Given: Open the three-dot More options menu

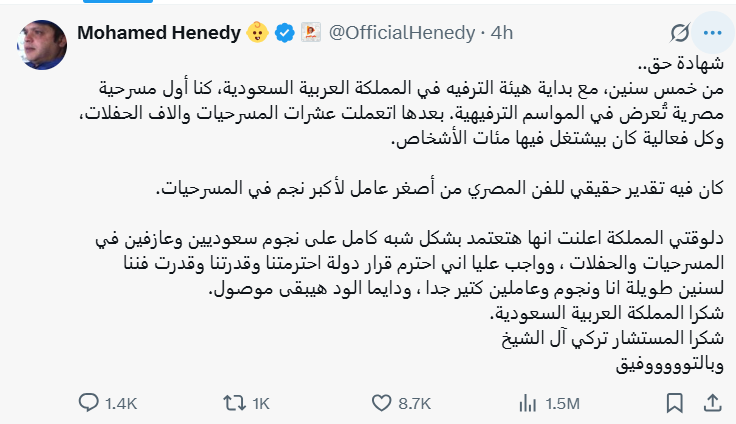Looking at the screenshot, I should point(711,33).
